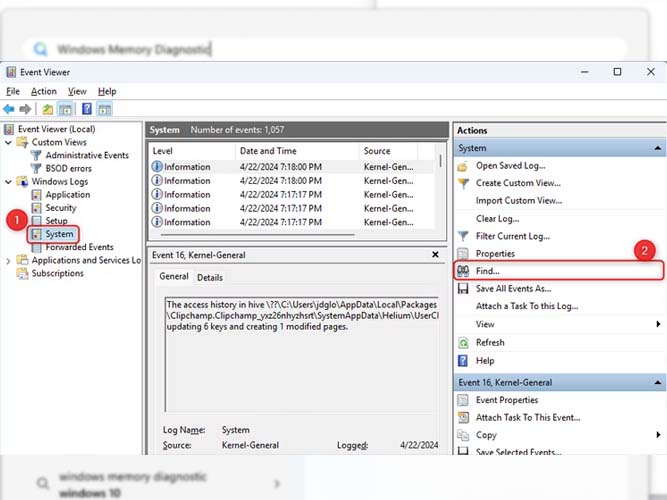Click the Help toolbar icon
Screen dimensions: 667x500
pyautogui.click(x=86, y=109)
